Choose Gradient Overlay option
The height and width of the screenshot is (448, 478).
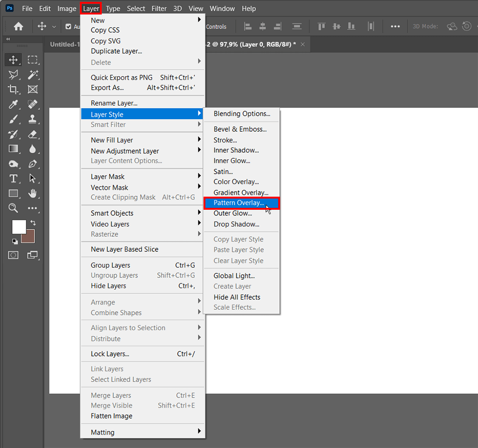click(x=241, y=192)
